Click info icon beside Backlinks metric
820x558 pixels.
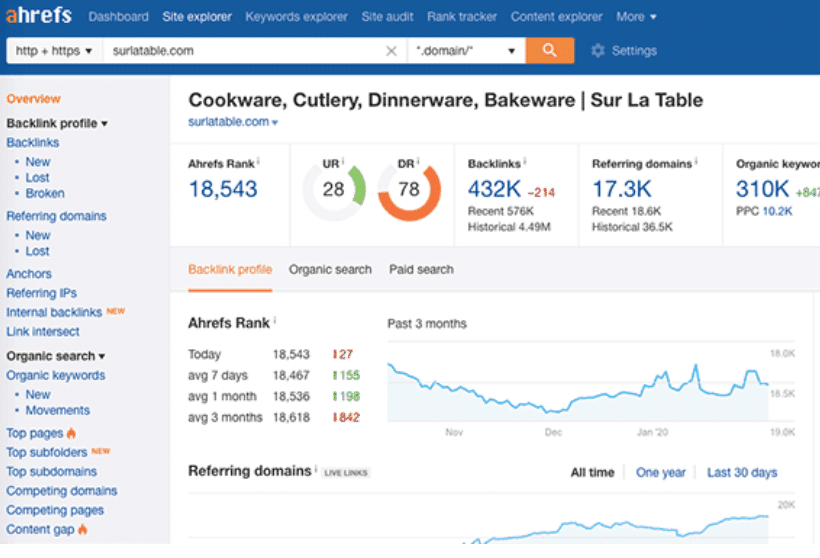pyautogui.click(x=525, y=161)
